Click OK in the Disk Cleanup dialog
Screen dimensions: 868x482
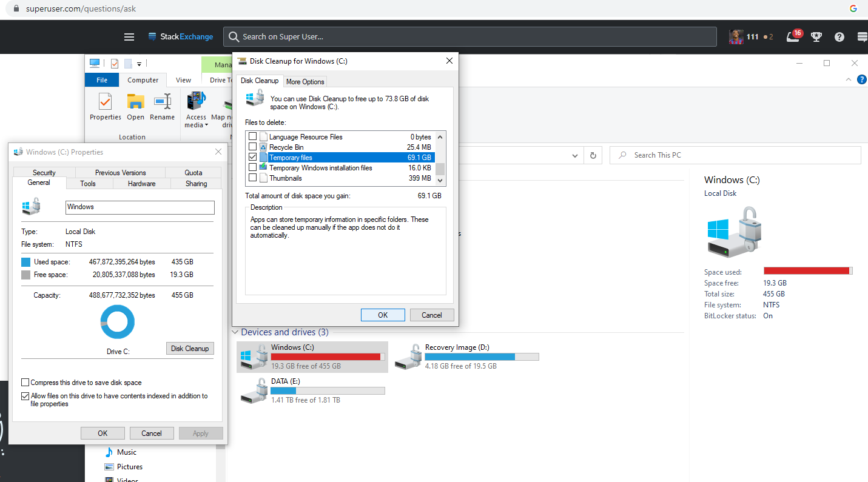pos(383,315)
